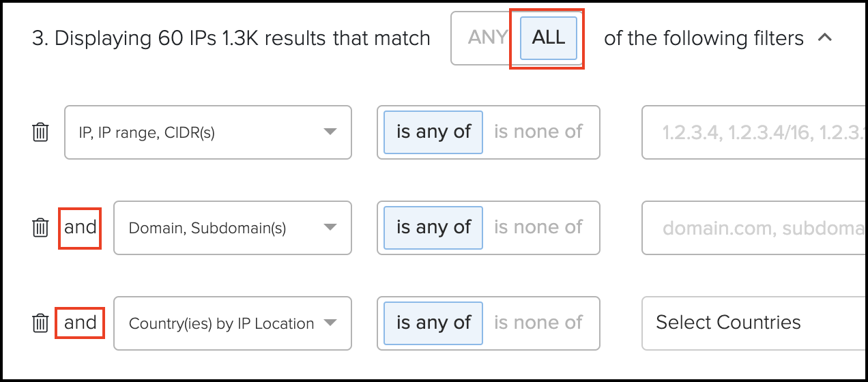This screenshot has height=382, width=868.
Task: Set Domain filter to 'is none of'
Action: click(x=538, y=227)
